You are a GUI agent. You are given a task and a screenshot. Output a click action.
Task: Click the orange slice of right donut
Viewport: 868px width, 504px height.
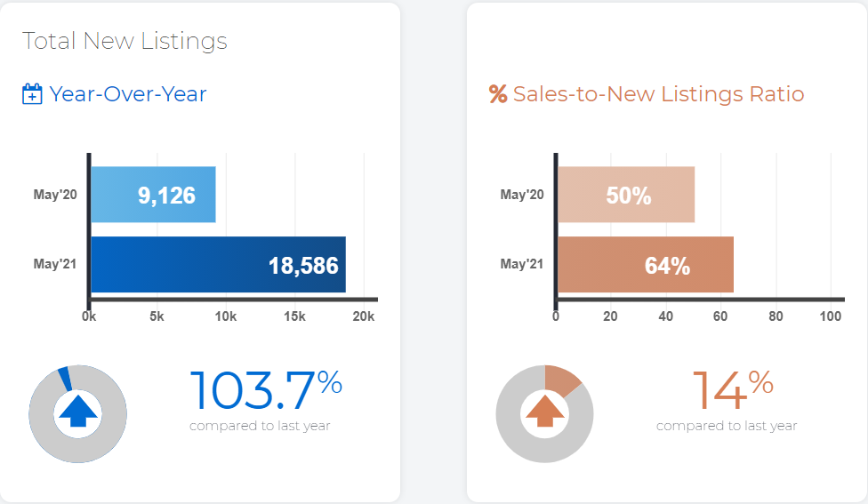tap(559, 379)
